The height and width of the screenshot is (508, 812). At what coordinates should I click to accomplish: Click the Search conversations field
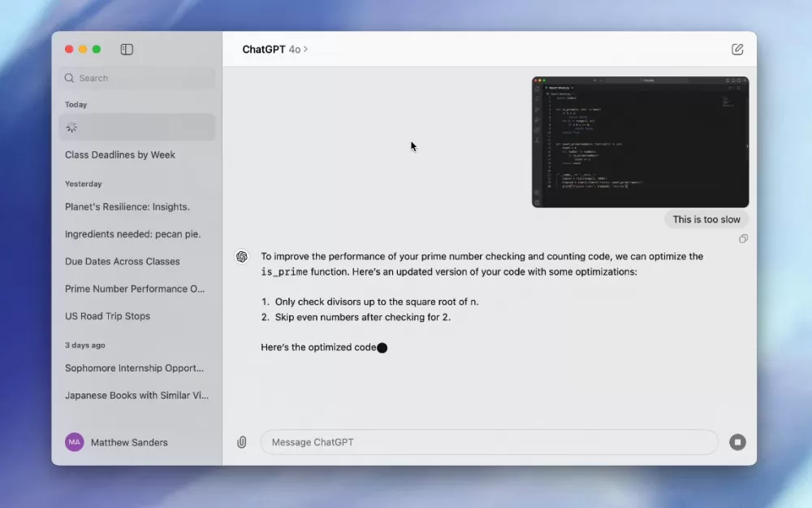137,78
